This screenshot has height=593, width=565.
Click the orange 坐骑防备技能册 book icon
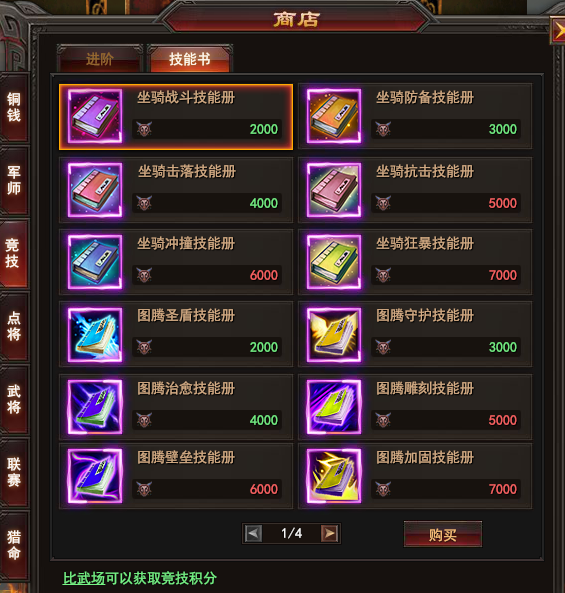click(x=334, y=116)
